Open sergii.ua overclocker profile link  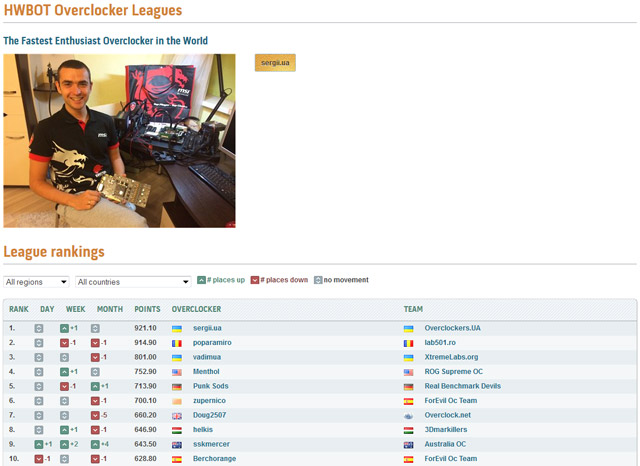coord(207,328)
